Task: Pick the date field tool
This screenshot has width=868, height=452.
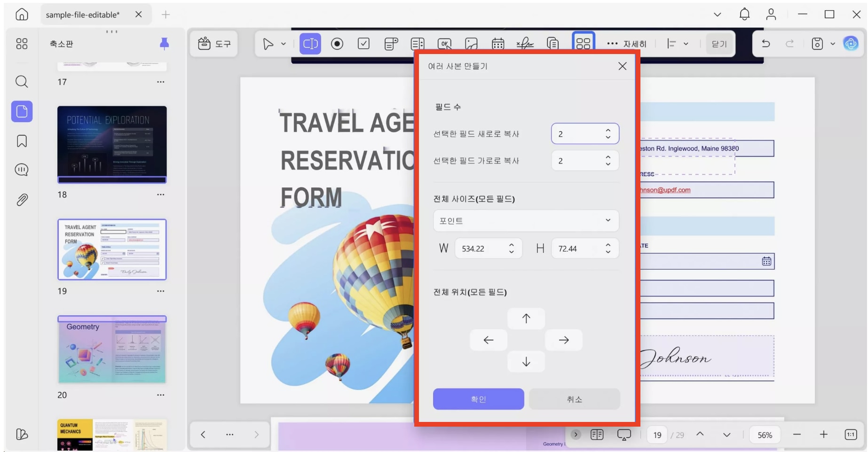Action: coord(498,44)
